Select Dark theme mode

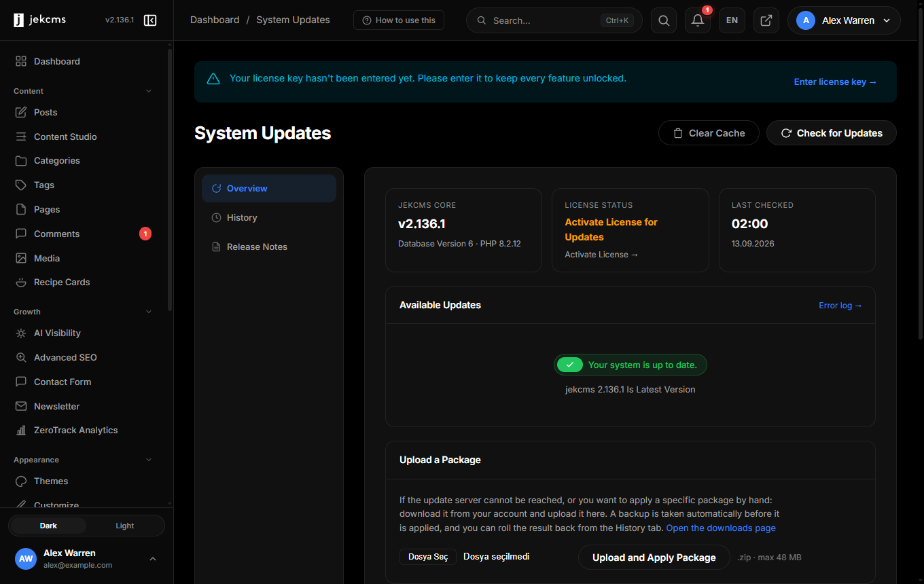click(48, 526)
